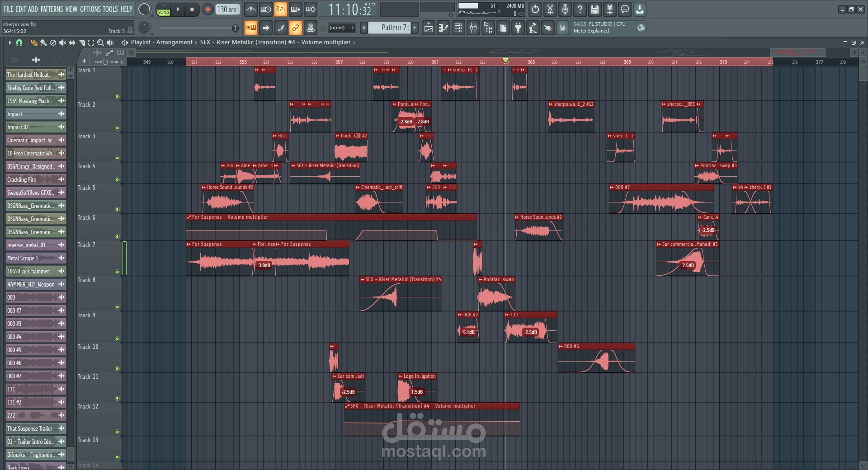Start playback with the Play button

click(178, 9)
